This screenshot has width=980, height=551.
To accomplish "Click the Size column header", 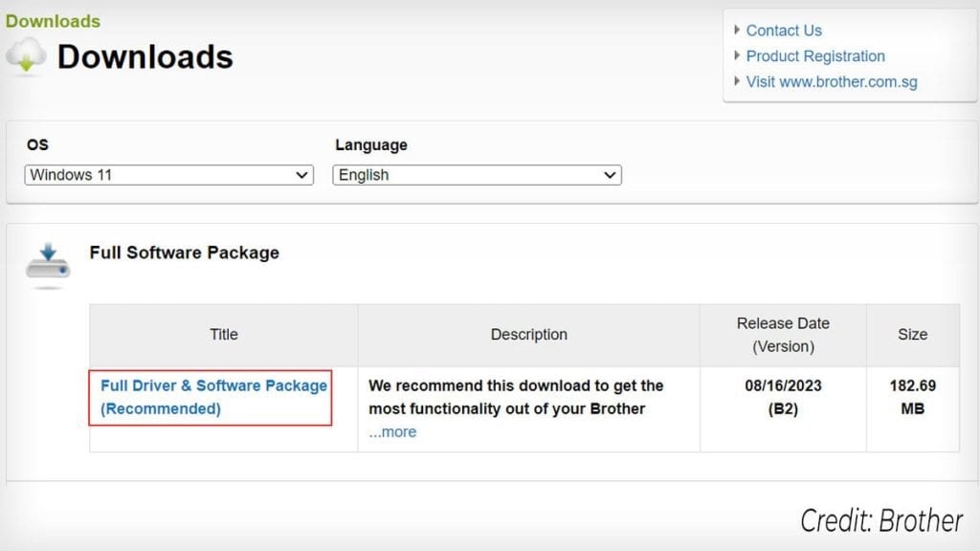I will coord(912,335).
